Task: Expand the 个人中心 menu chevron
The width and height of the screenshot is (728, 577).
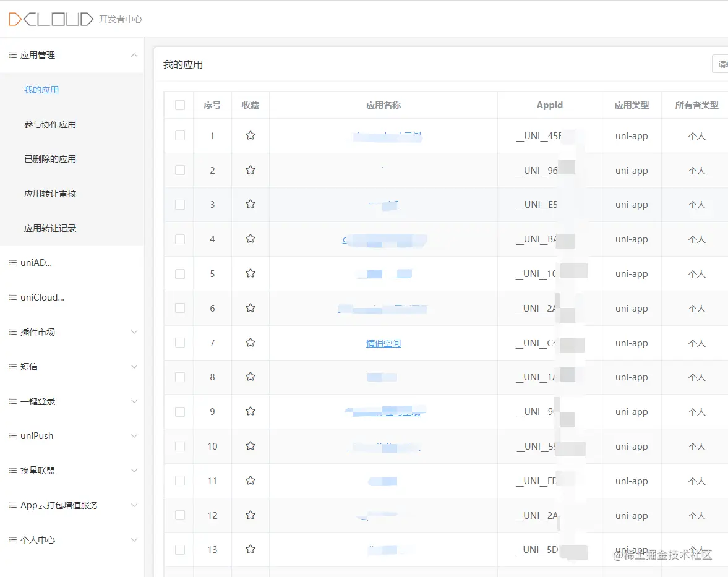Action: (x=134, y=540)
